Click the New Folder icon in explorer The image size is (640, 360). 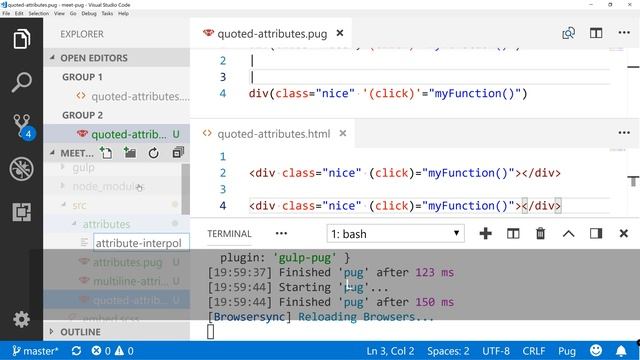pos(130,153)
